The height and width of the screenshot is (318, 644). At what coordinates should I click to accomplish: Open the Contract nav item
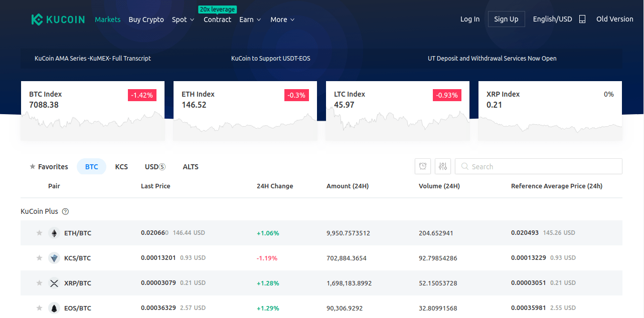pyautogui.click(x=217, y=20)
